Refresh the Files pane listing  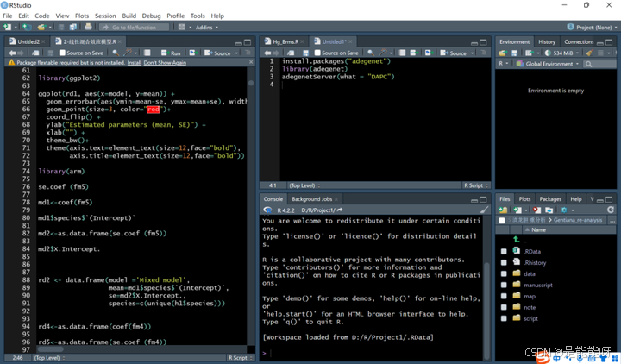[612, 210]
